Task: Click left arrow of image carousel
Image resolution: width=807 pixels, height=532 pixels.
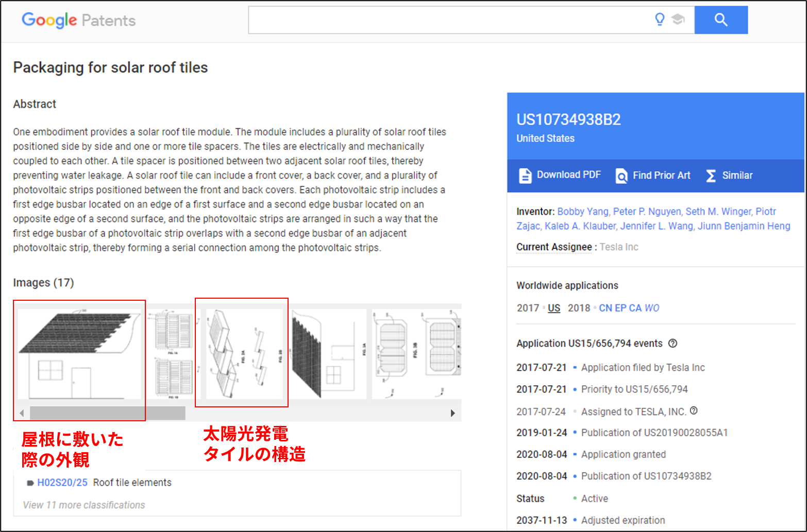Action: [x=22, y=413]
